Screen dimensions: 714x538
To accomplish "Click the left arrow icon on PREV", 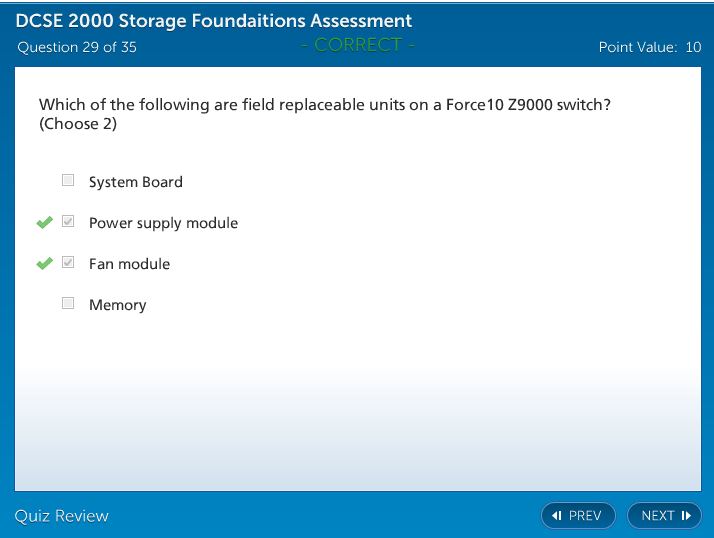I will coord(557,516).
